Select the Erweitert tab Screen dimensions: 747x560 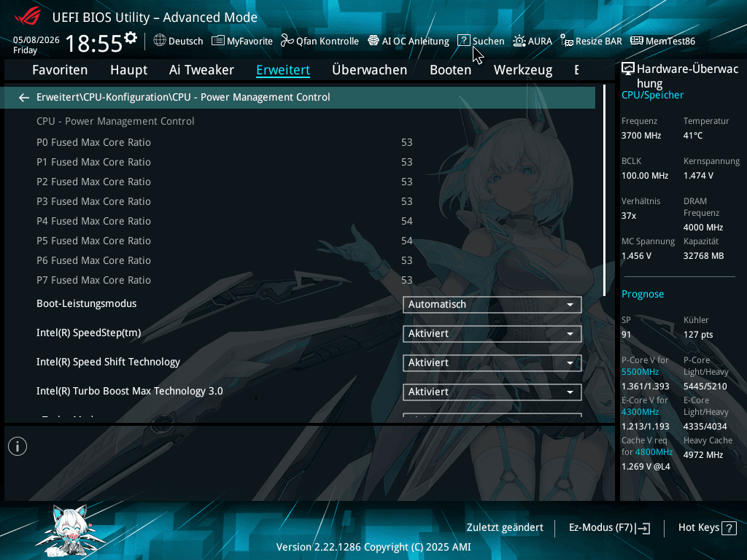click(283, 70)
